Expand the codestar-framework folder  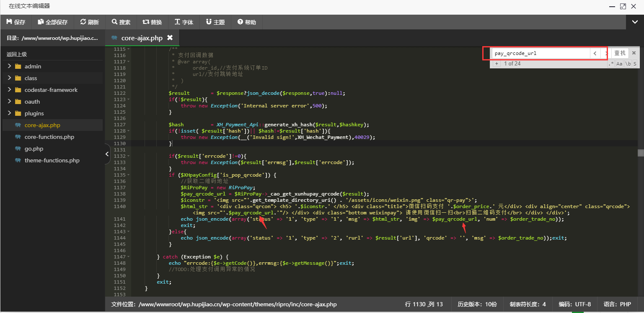click(9, 90)
